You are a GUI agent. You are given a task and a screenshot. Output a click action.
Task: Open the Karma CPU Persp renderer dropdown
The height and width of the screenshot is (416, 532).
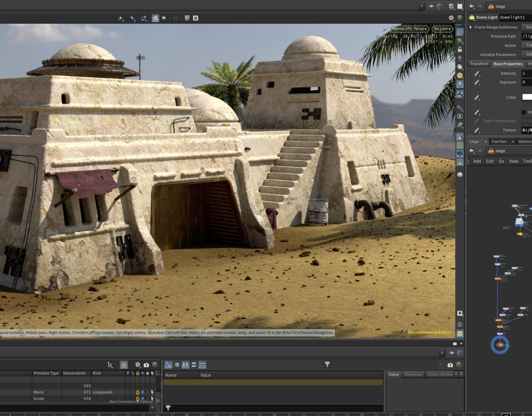[x=409, y=29]
